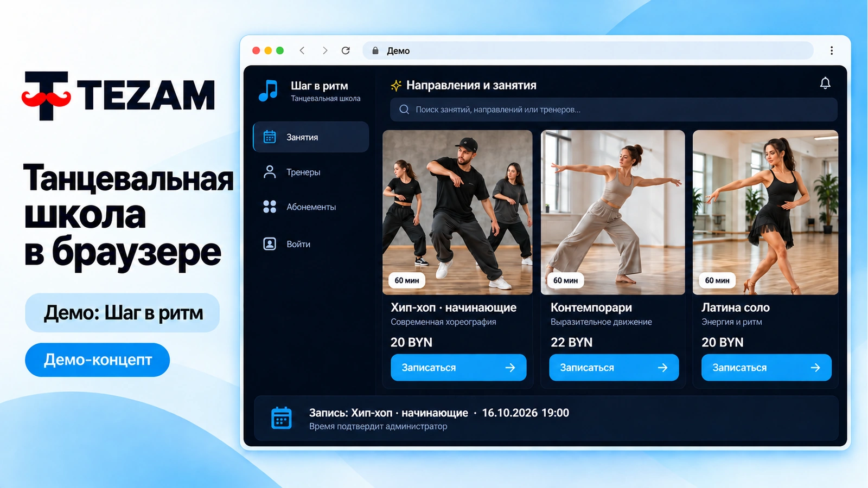The height and width of the screenshot is (488, 868).
Task: Open the Контемпорари dancer photo
Action: coord(613,212)
